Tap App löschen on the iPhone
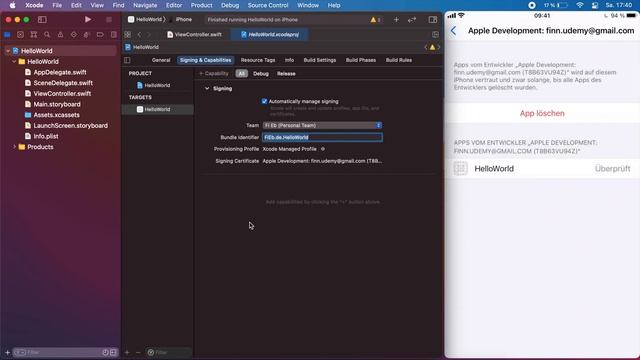640x360 pixels. (x=542, y=113)
